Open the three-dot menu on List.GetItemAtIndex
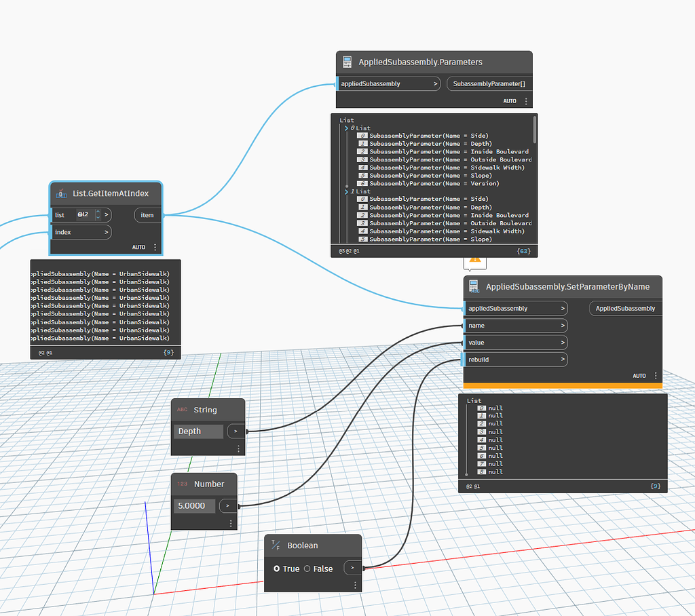695x616 pixels. 155,247
